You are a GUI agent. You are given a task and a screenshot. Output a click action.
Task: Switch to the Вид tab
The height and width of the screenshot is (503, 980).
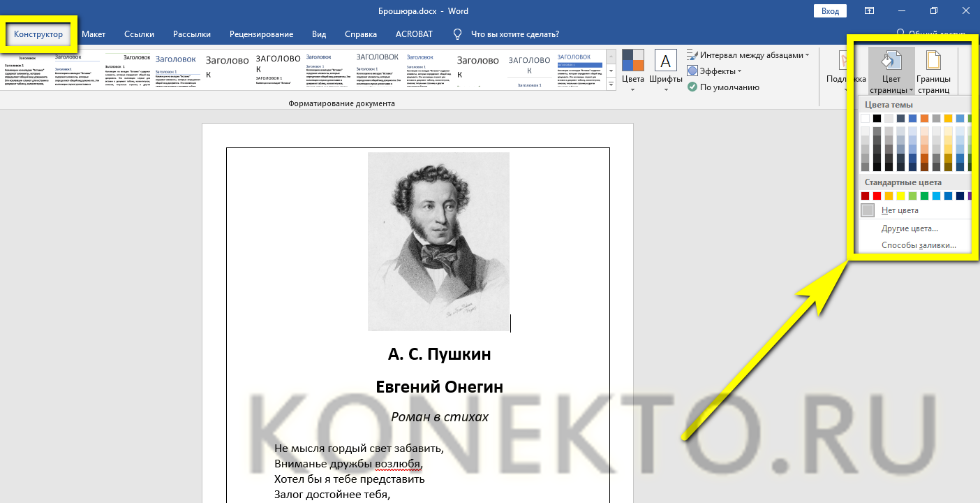click(319, 34)
